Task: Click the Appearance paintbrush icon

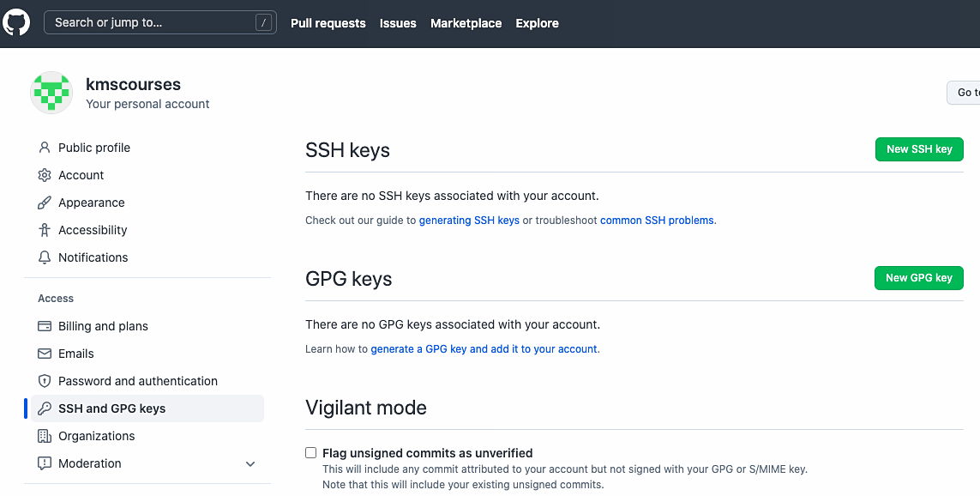Action: 44,203
